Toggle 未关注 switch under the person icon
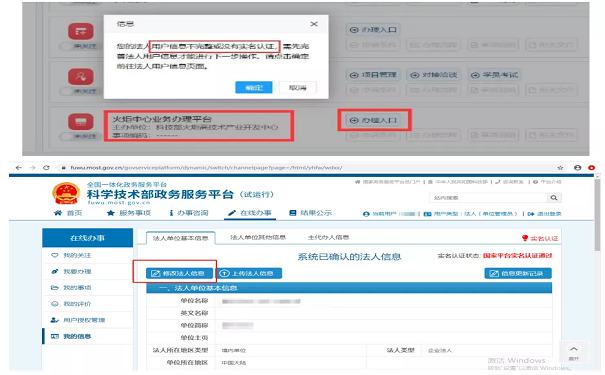605x375 pixels. (80, 91)
